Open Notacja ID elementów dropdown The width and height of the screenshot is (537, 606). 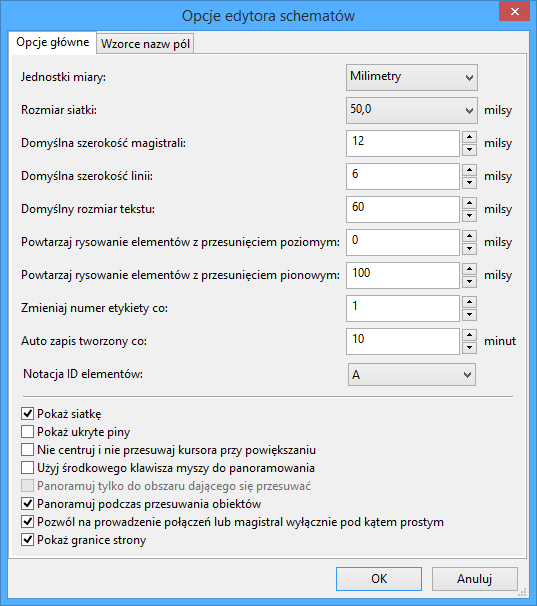pyautogui.click(x=412, y=374)
